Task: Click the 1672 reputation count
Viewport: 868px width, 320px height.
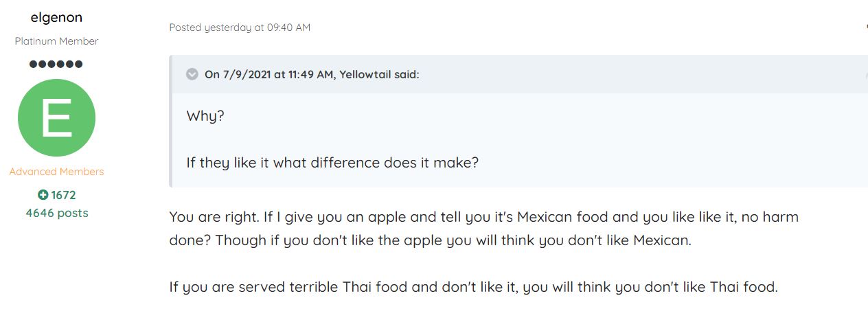Action: coord(63,195)
